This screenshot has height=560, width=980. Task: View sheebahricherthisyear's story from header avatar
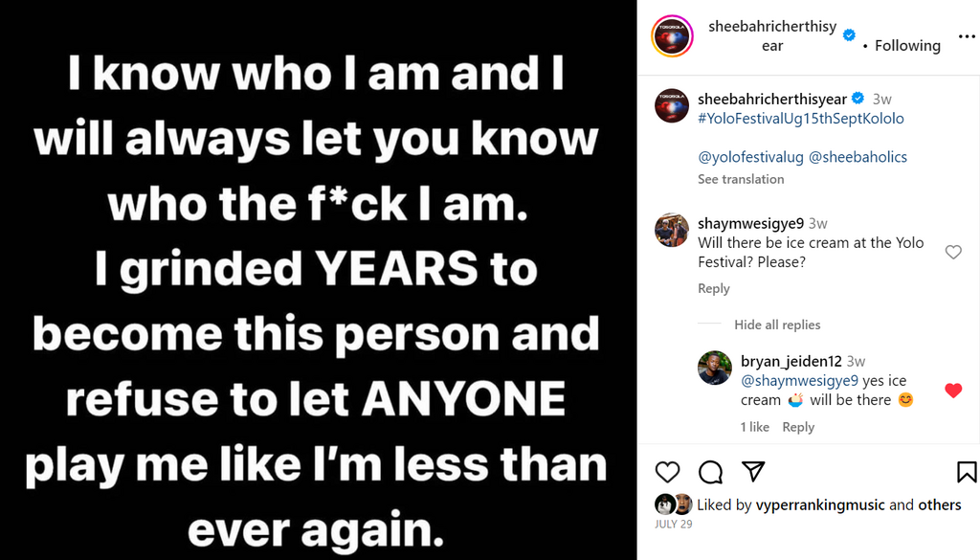(672, 36)
